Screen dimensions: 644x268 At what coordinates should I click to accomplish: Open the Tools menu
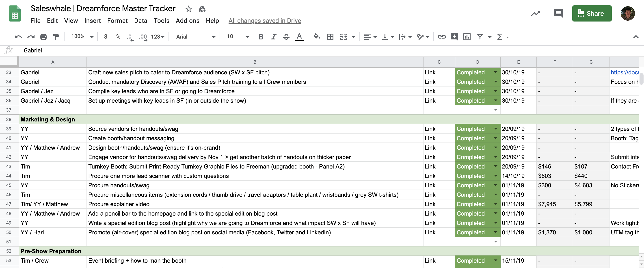point(161,21)
